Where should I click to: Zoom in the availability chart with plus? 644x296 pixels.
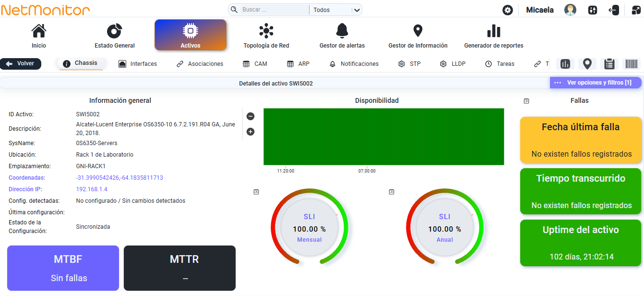(250, 132)
